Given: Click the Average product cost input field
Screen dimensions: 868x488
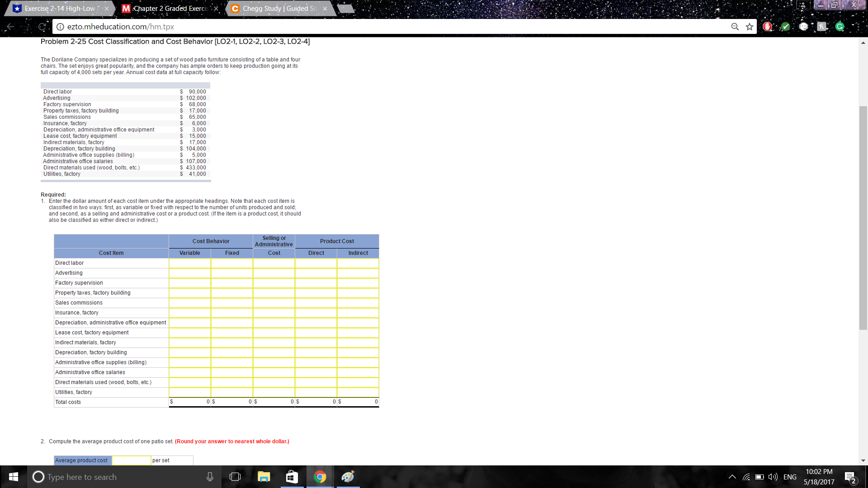Looking at the screenshot, I should [131, 460].
